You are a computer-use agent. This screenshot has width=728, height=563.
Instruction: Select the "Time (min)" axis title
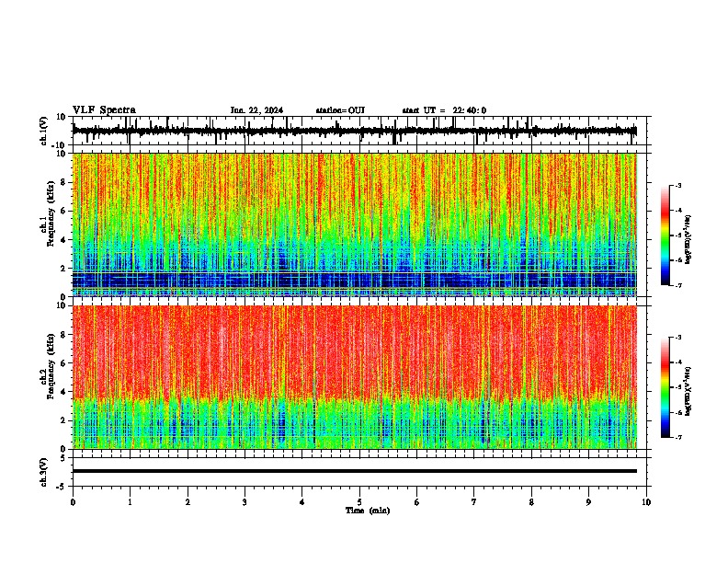click(x=368, y=511)
